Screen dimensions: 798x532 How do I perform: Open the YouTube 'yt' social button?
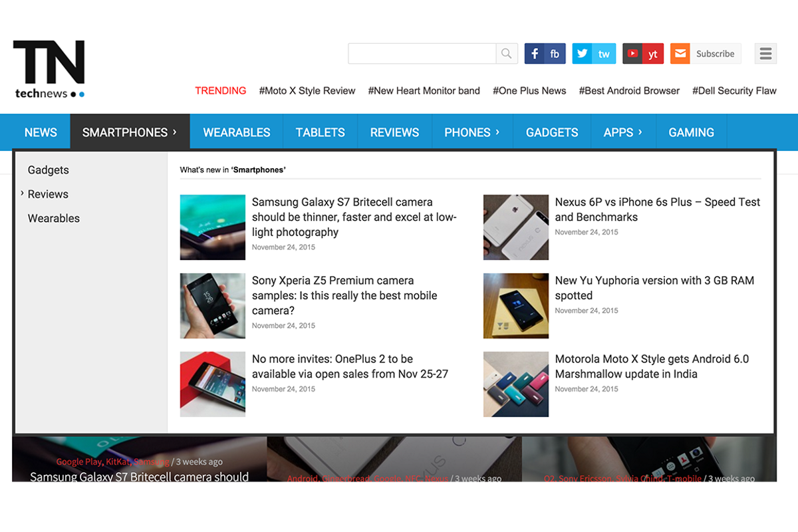point(643,54)
